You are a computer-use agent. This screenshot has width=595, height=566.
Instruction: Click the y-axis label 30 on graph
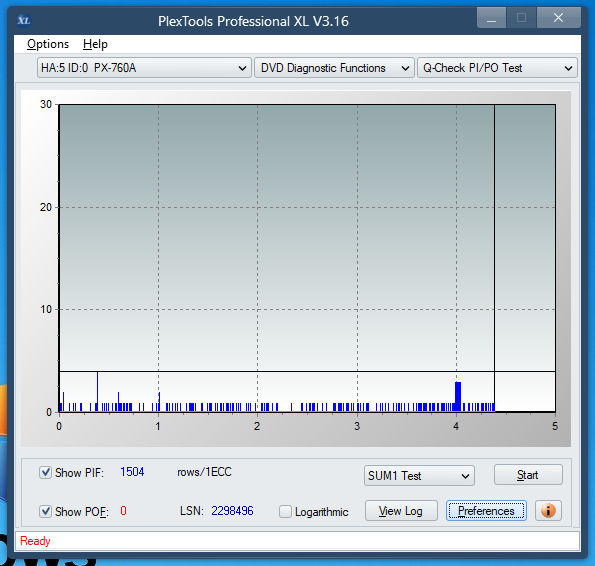point(46,104)
